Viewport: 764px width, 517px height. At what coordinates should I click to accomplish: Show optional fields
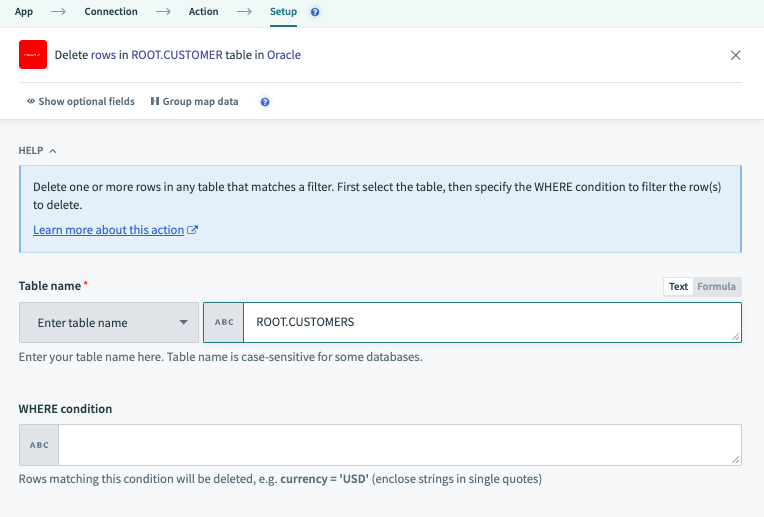click(80, 102)
